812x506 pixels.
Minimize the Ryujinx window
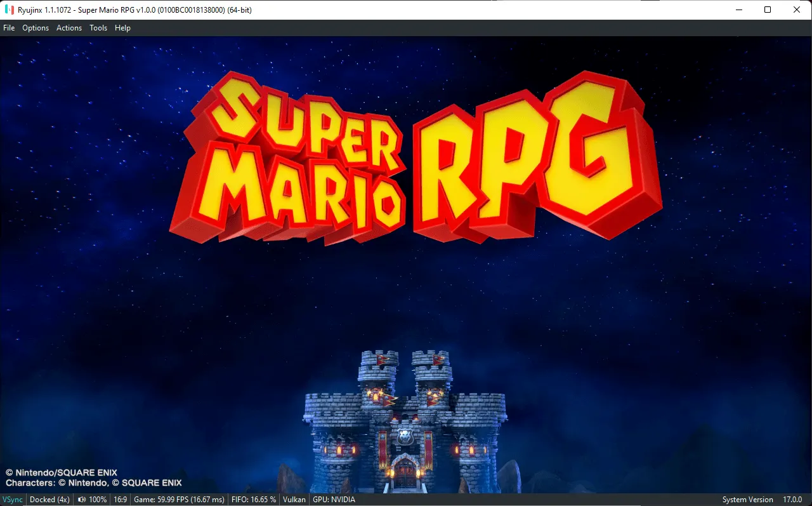click(738, 10)
